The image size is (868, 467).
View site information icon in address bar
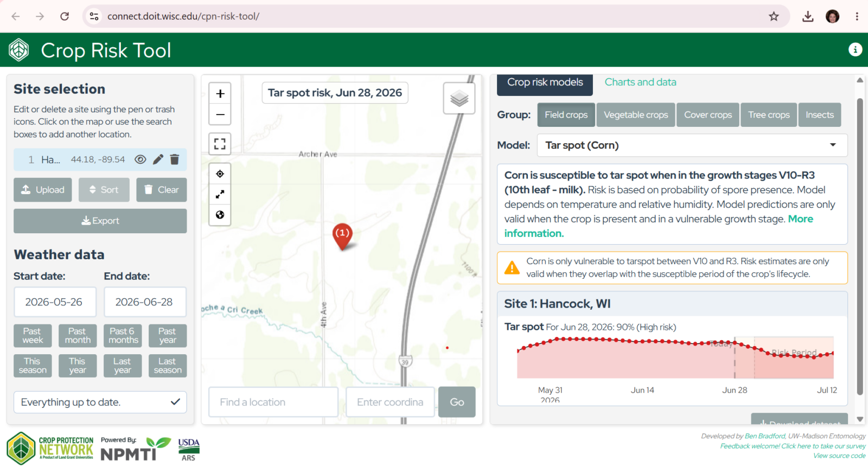(x=94, y=16)
